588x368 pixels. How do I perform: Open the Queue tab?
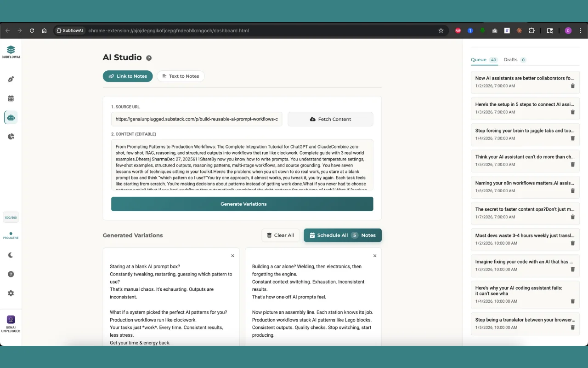[x=478, y=59]
